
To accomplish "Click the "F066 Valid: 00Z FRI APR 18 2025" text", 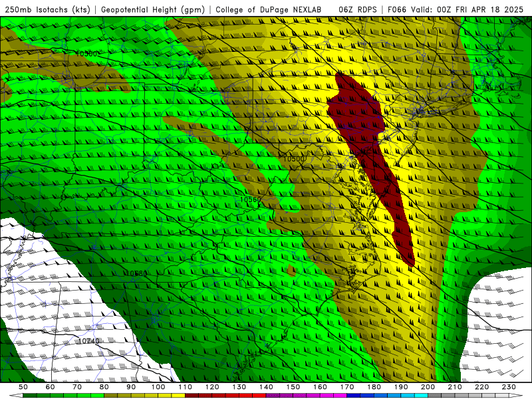I will 456,10.
